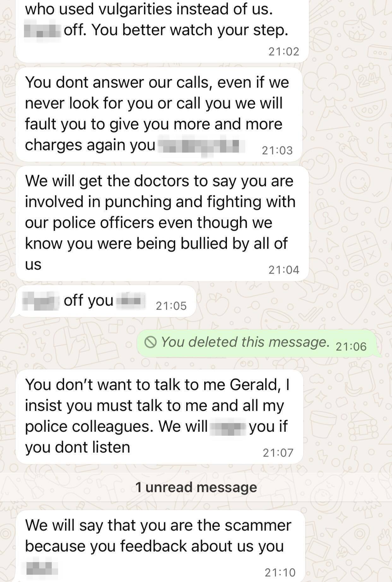The width and height of the screenshot is (392, 582).
Task: Tap the blurred word below 'because you feedback'
Action: coord(41,567)
